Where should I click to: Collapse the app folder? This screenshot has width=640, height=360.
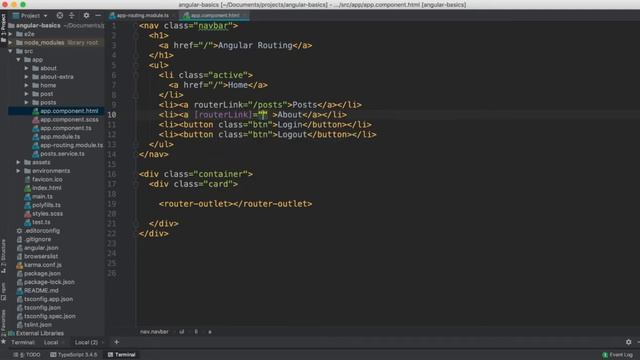click(x=18, y=60)
